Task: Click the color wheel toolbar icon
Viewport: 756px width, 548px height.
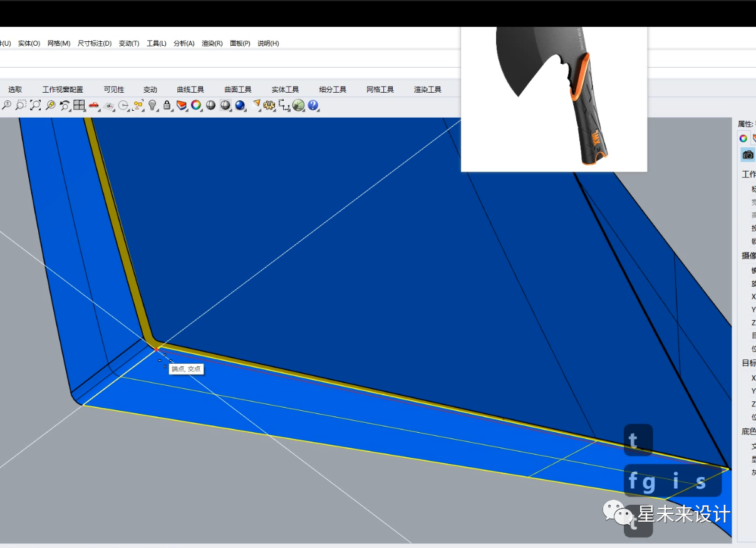Action: pyautogui.click(x=196, y=105)
